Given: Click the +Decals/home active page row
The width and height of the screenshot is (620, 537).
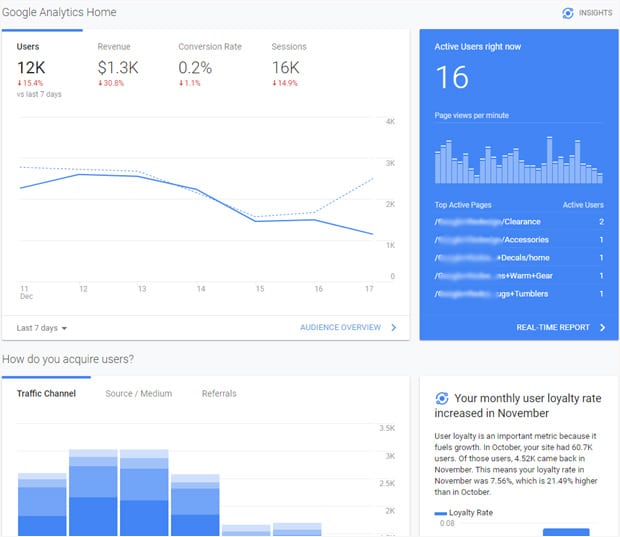Looking at the screenshot, I should point(519,258).
